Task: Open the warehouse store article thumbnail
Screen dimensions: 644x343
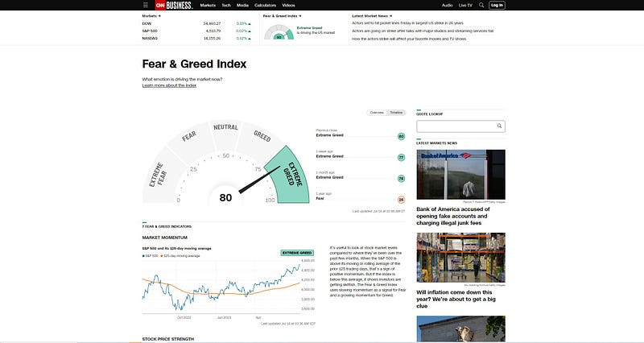Action: 460,258
